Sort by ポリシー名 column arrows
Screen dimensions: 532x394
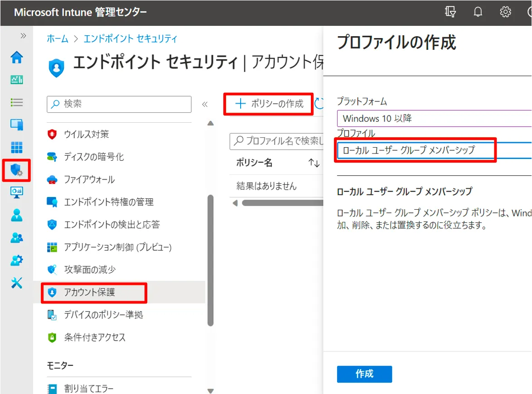(314, 163)
